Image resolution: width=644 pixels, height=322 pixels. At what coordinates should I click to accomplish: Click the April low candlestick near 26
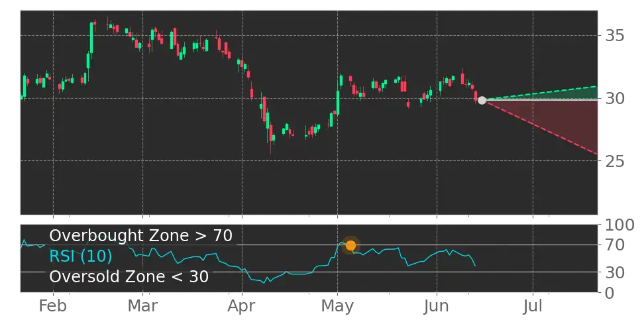click(x=271, y=134)
